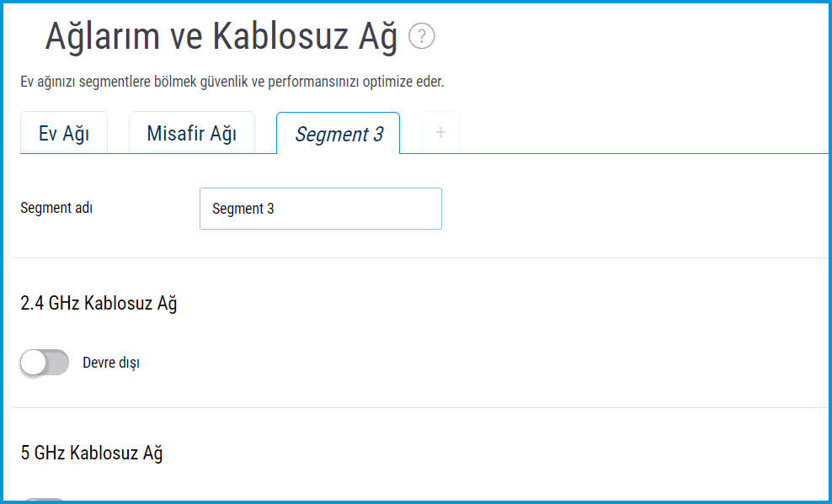The image size is (832, 504).
Task: Toggle the 5 GHz wireless switch
Action: tap(45, 501)
